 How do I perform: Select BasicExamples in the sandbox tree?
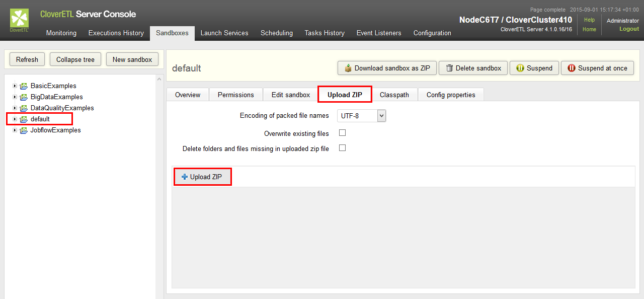(x=53, y=86)
